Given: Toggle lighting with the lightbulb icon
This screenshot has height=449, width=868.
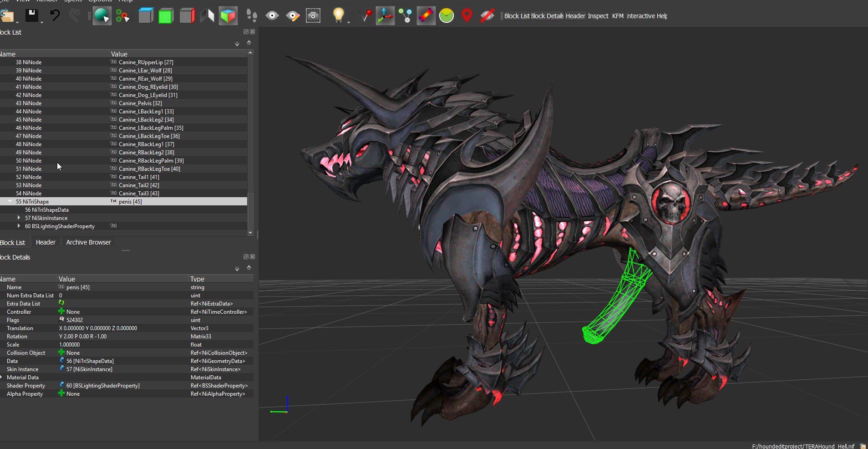Looking at the screenshot, I should 338,15.
